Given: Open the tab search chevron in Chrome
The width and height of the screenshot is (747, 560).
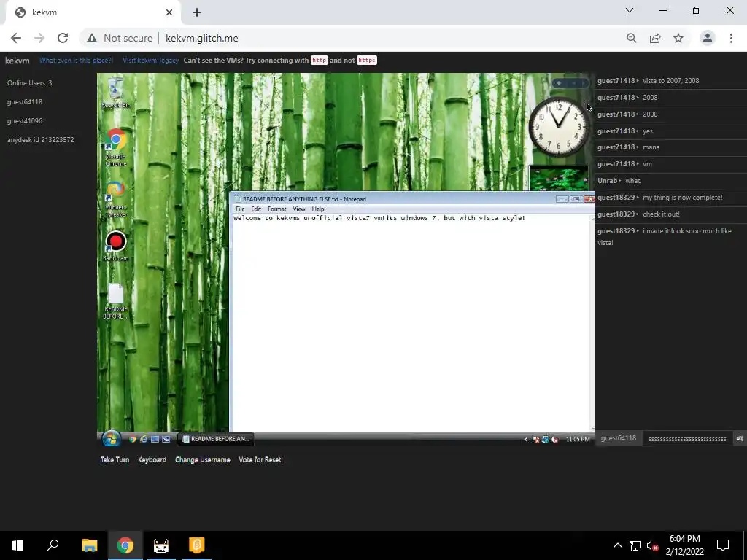Looking at the screenshot, I should (x=630, y=10).
